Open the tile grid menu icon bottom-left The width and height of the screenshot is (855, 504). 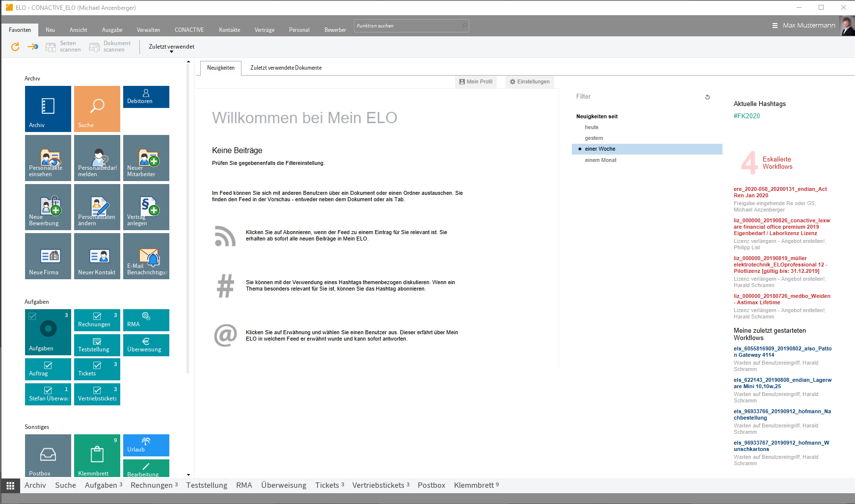10,485
